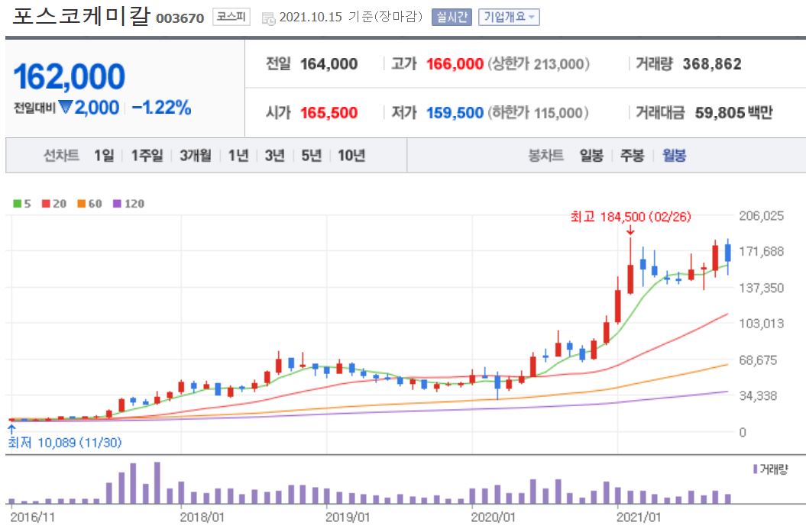Open the 기업개요 dropdown
The image size is (806, 532).
(x=509, y=17)
